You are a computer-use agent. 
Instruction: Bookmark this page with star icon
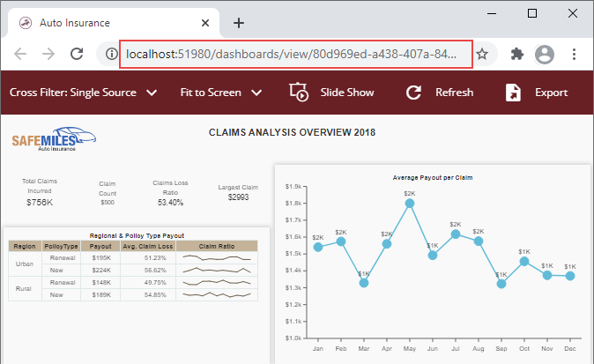(x=482, y=54)
